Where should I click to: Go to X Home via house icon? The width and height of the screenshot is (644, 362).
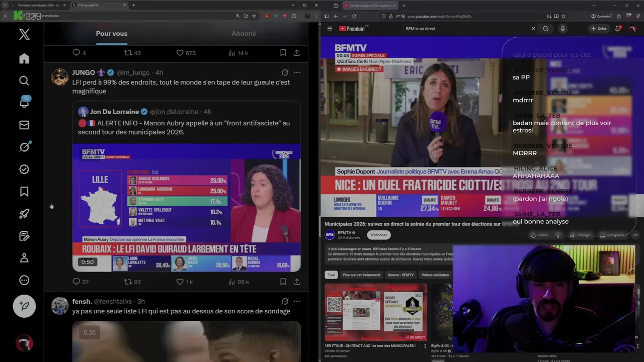pyautogui.click(x=24, y=59)
